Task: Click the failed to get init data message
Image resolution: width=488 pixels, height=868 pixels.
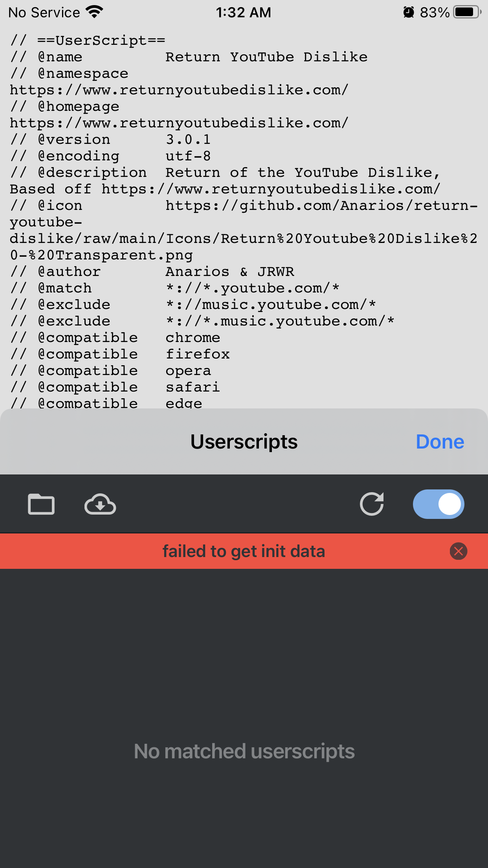Action: click(x=244, y=551)
